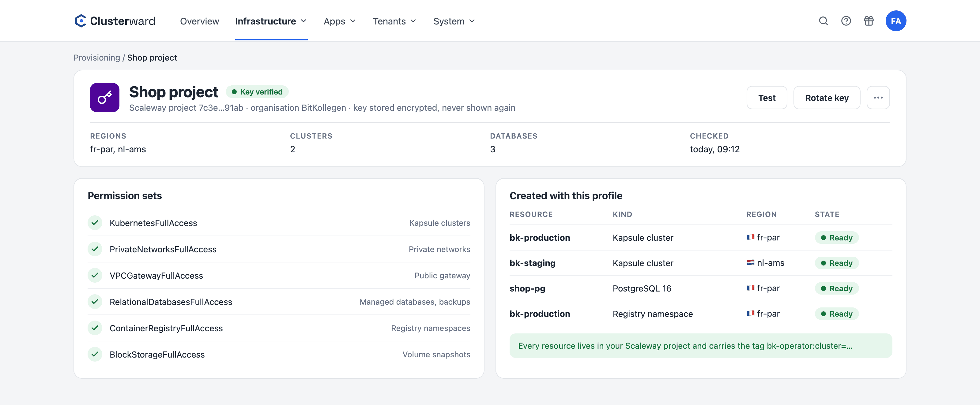Open the shop-pg resource
The height and width of the screenshot is (405, 980).
(x=527, y=289)
